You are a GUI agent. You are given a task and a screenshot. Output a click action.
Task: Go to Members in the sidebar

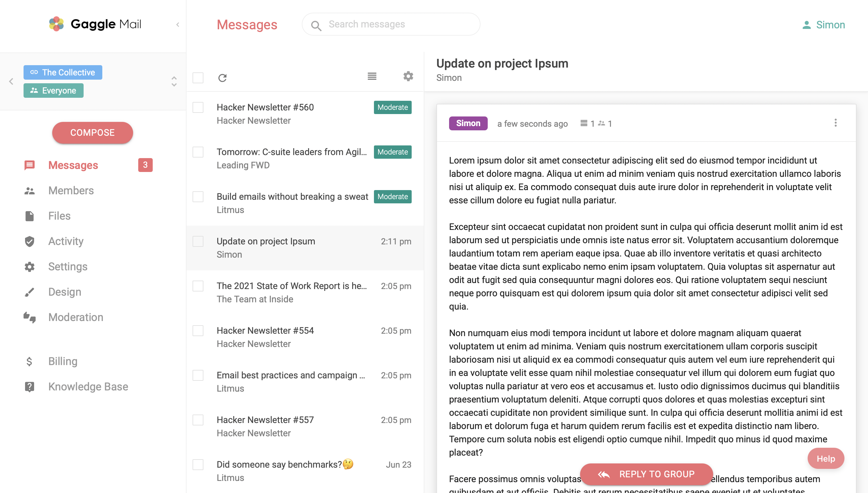tap(71, 190)
